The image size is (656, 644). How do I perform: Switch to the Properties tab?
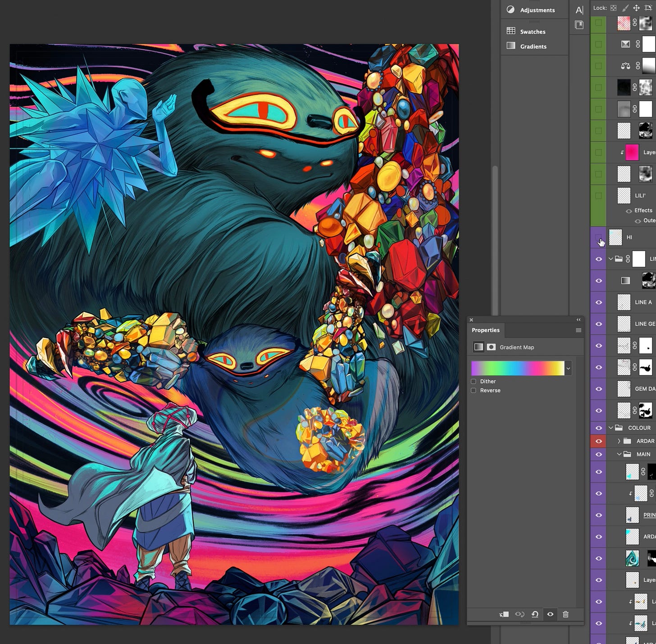(x=485, y=330)
